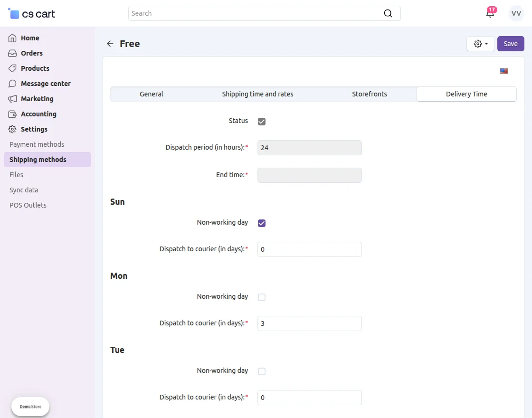Click the notifications bell icon
This screenshot has height=418, width=532.
(x=490, y=14)
